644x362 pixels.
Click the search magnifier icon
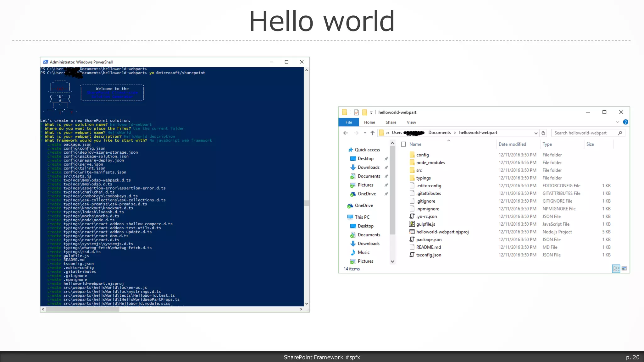[x=620, y=133]
